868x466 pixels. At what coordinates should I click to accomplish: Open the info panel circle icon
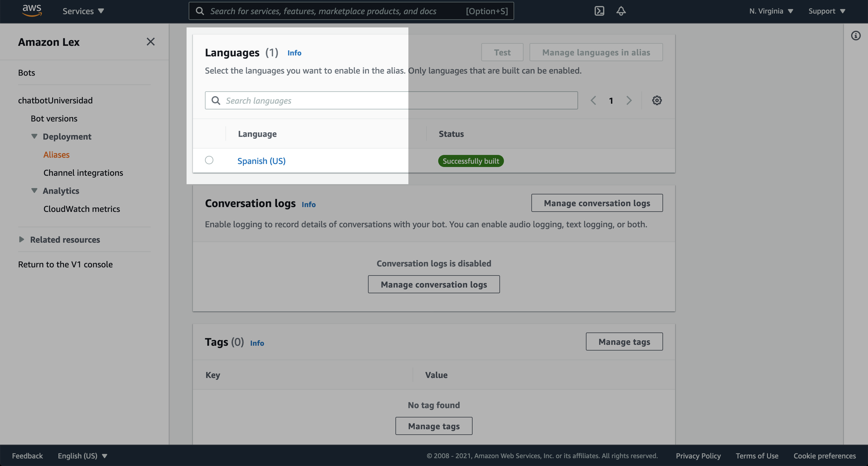point(856,36)
